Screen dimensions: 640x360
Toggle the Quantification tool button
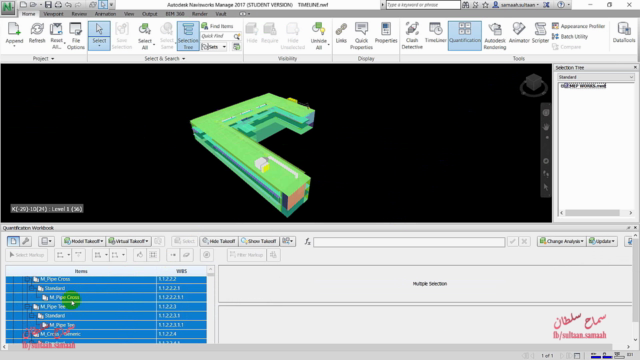click(x=464, y=36)
